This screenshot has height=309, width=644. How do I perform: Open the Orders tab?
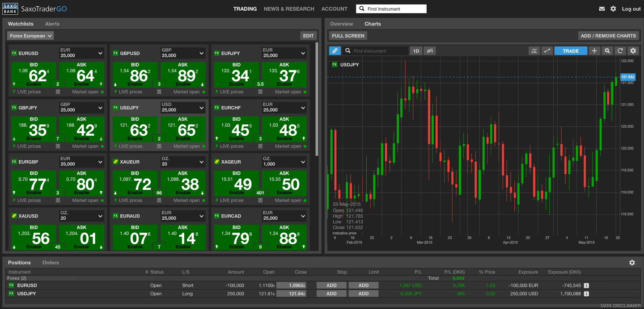pos(50,263)
